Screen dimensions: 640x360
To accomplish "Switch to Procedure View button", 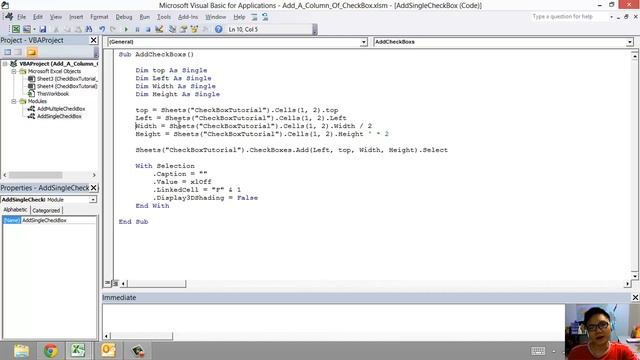I will [107, 283].
